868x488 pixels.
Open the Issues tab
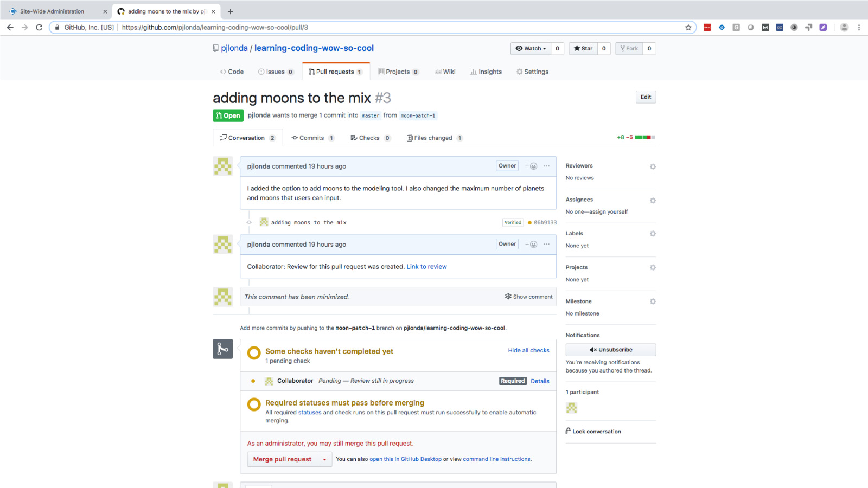(275, 72)
